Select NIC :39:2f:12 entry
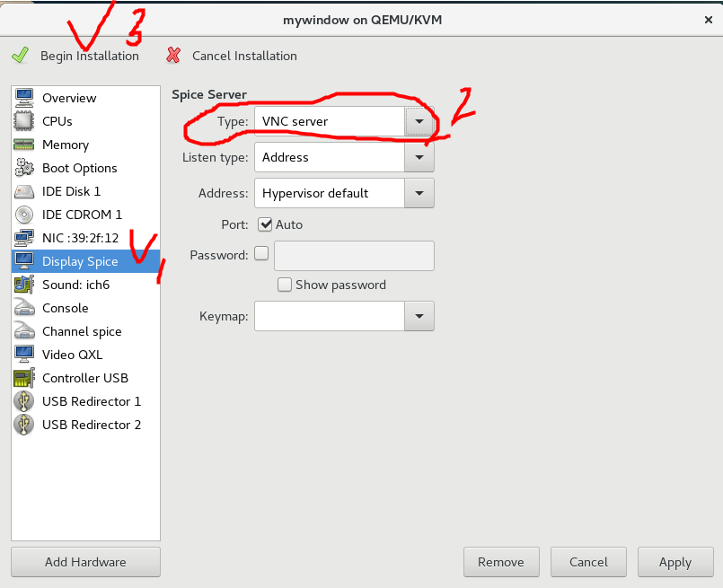This screenshot has width=723, height=588. (85, 238)
